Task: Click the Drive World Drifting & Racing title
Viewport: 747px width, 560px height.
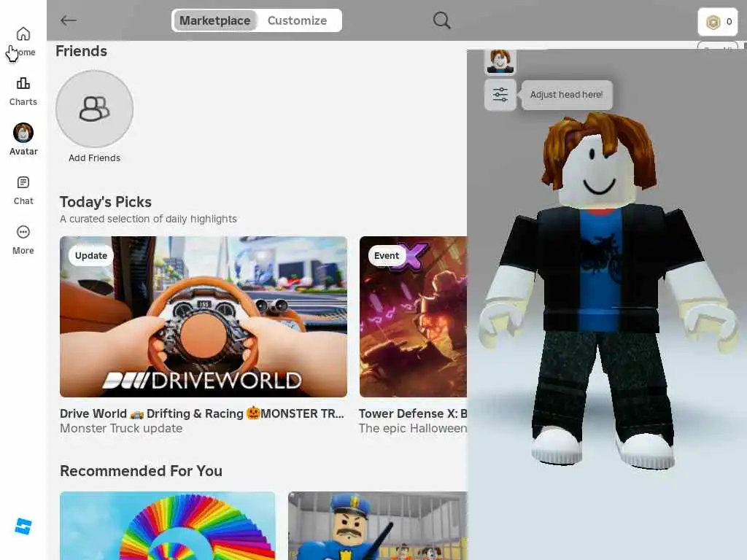Action: pyautogui.click(x=201, y=413)
